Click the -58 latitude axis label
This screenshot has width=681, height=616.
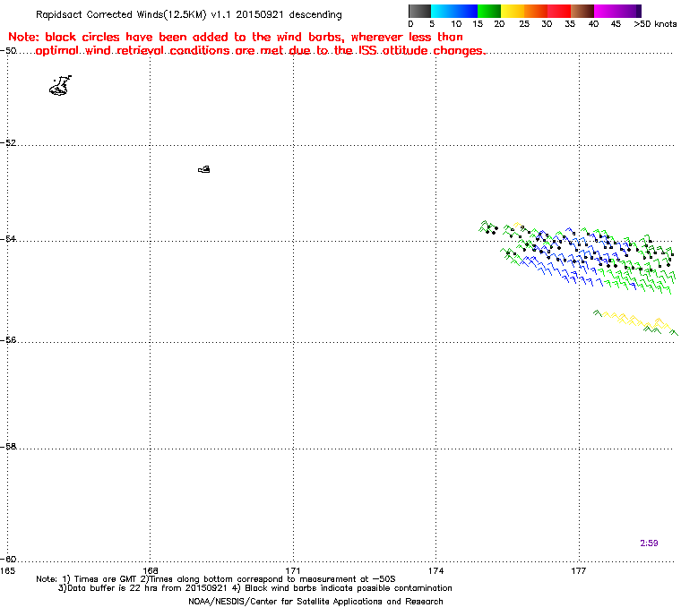pos(9,446)
